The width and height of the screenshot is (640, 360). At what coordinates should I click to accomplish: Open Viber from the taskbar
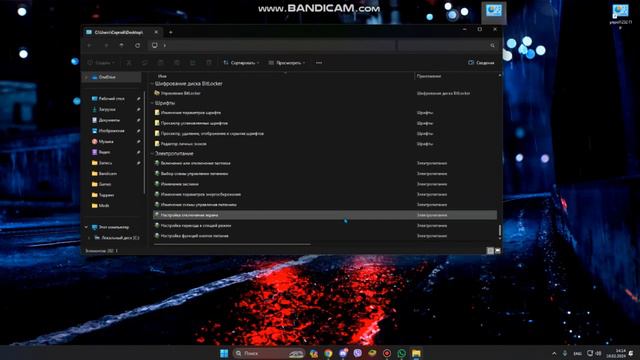(x=358, y=353)
